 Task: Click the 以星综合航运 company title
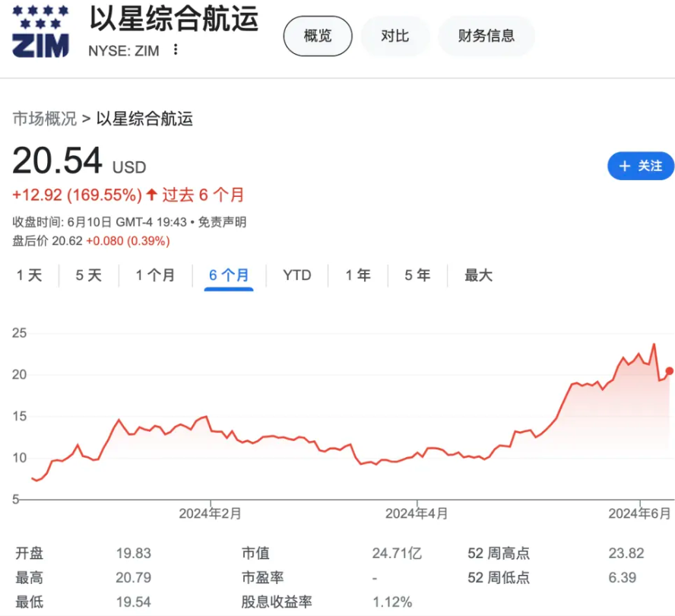(x=174, y=19)
